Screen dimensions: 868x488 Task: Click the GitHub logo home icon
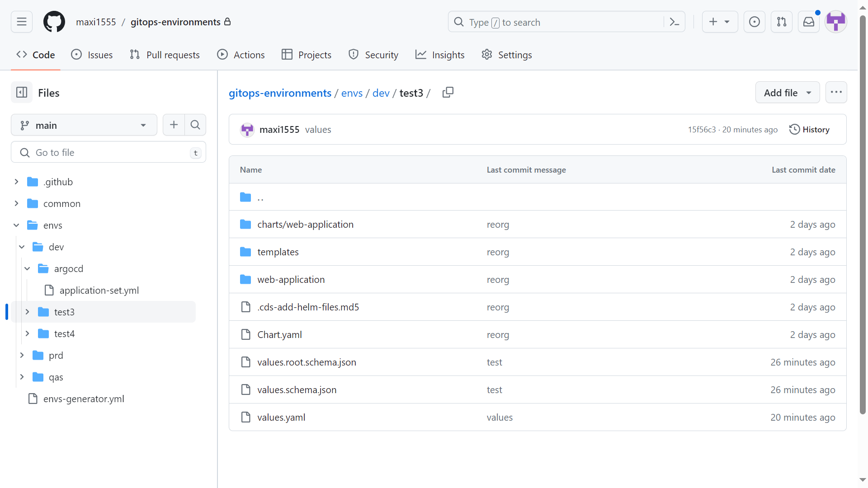pos(54,22)
